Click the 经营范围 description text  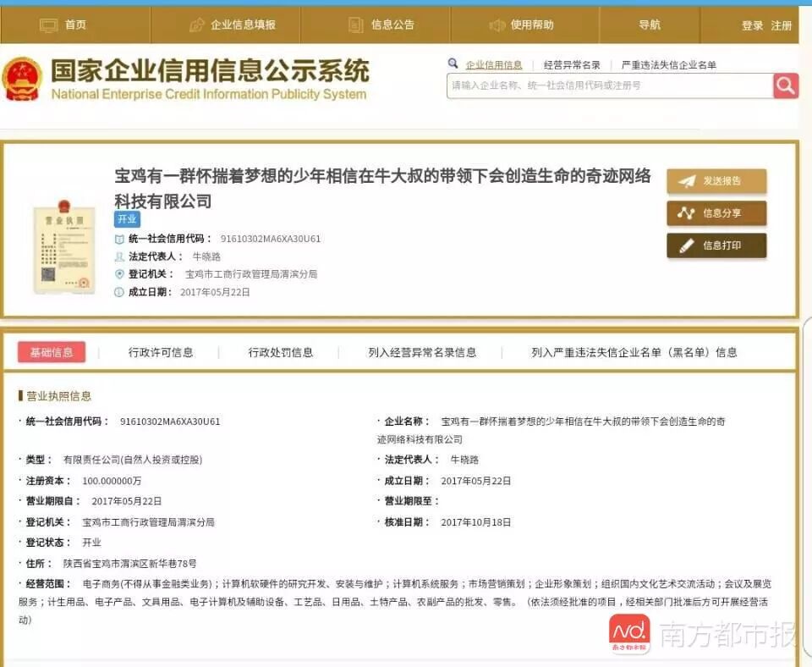[x=395, y=602]
